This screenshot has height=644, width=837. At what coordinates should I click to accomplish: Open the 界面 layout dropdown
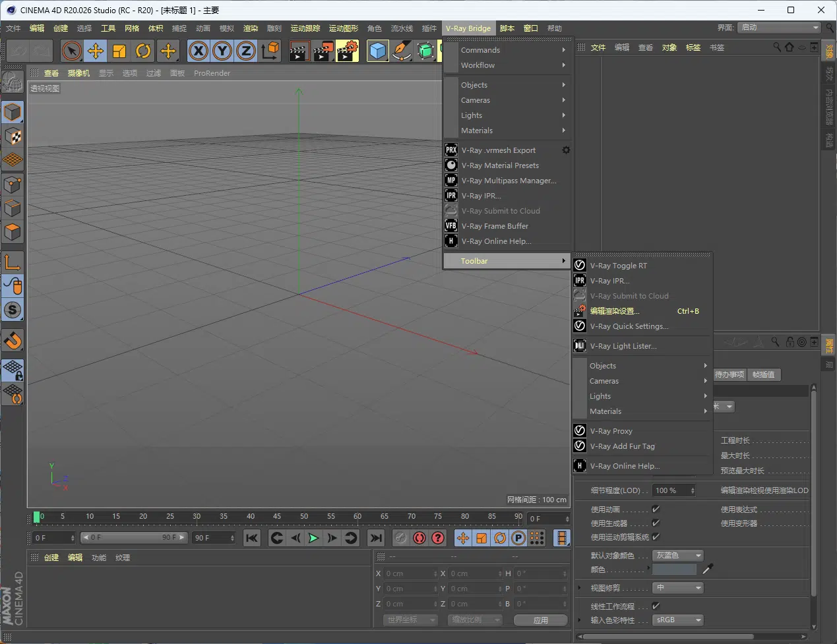(779, 28)
